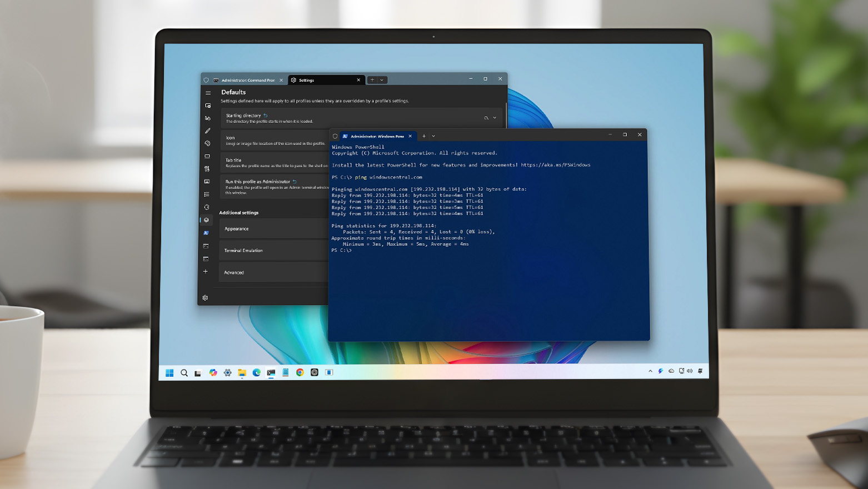Open Microsoft Edge from the taskbar
The height and width of the screenshot is (489, 868).
pos(257,373)
